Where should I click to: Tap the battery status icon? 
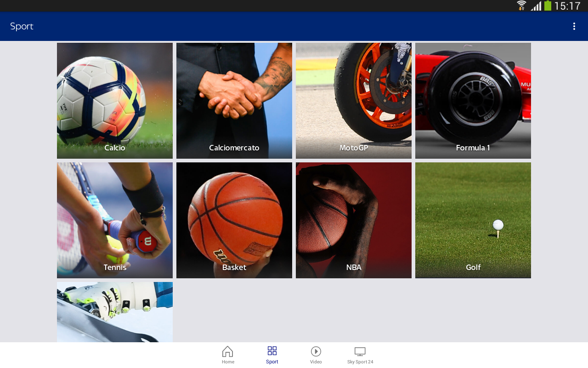pos(548,6)
